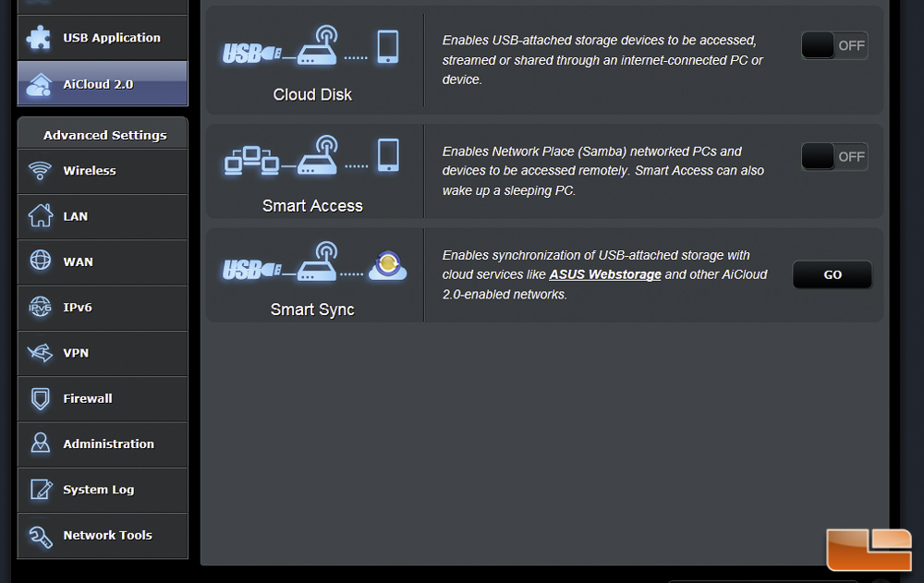Viewport: 924px width, 583px height.
Task: Click the Smart Access label
Action: 312,206
